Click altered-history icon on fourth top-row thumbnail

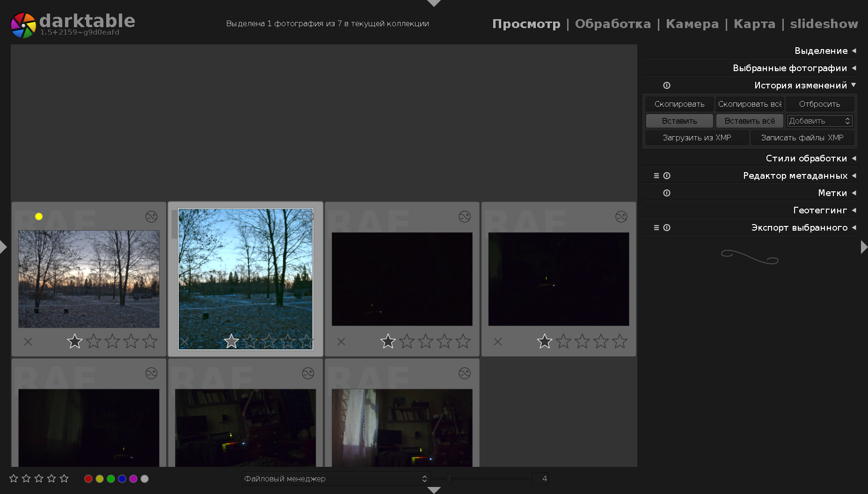tap(621, 217)
